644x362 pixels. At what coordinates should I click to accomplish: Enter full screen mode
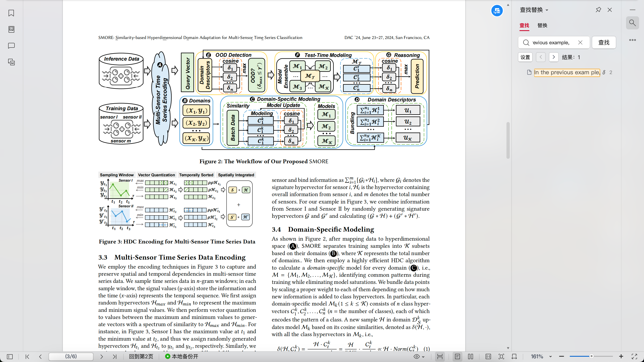pos(634,356)
